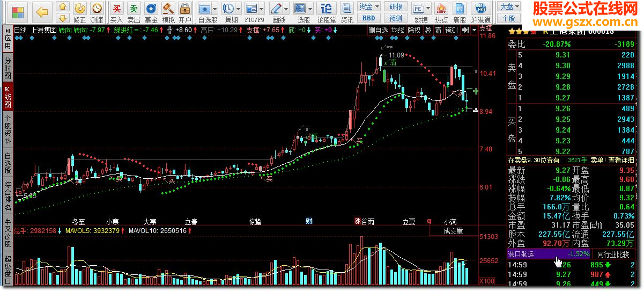Switch to the 超级盘口 side tab
644x291 pixels.
(8, 268)
